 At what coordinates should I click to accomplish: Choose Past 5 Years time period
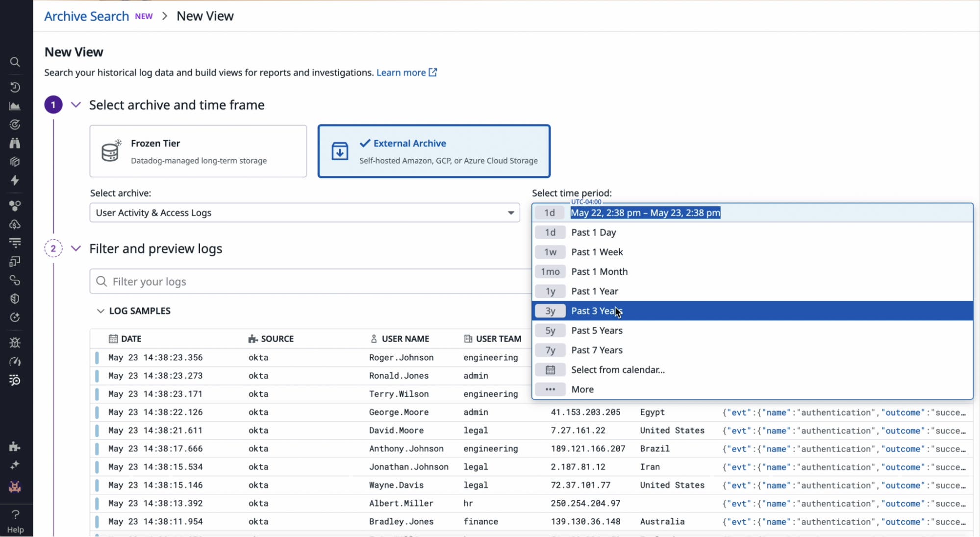coord(597,330)
